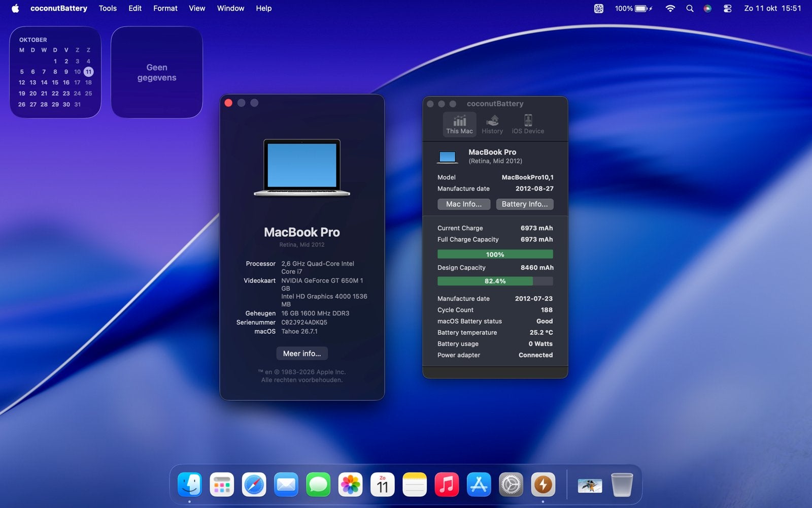Open System Settings from the Dock
The height and width of the screenshot is (508, 812).
pyautogui.click(x=511, y=485)
